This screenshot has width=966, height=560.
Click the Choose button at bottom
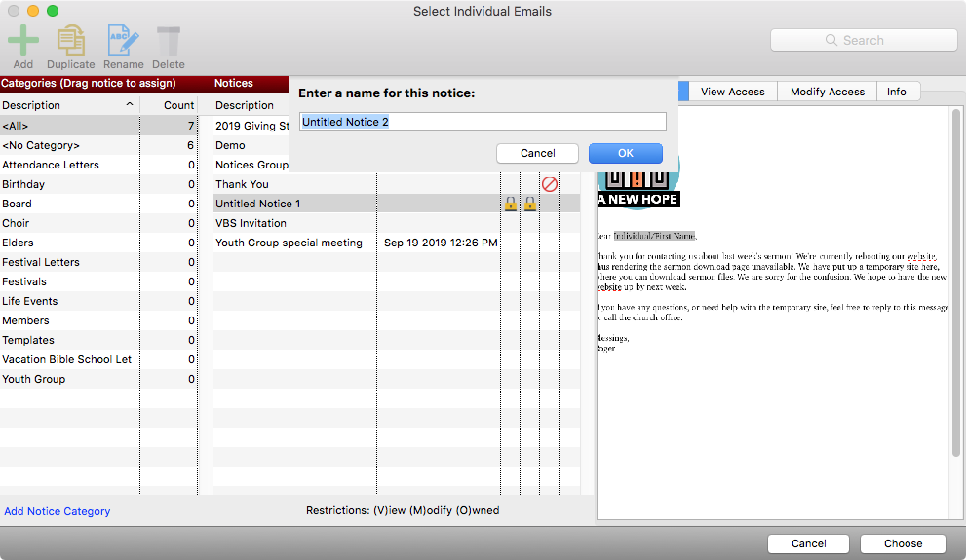click(903, 543)
